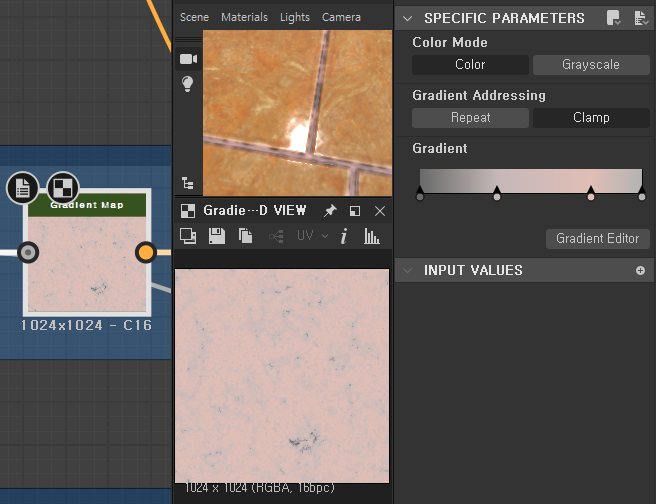Select the Gradient Map node thumbnail

87,264
